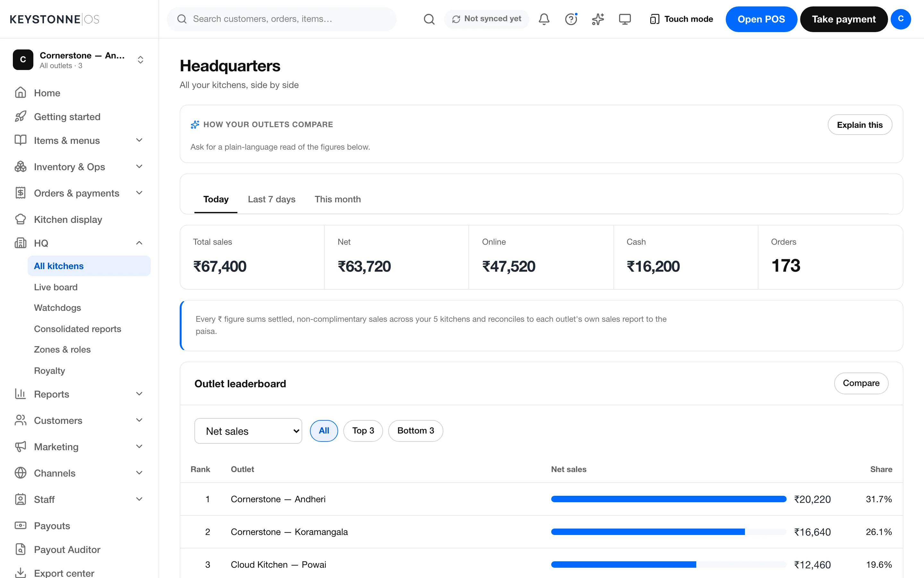Click Andheri net sales progress bar
Image resolution: width=924 pixels, height=578 pixels.
(x=669, y=499)
